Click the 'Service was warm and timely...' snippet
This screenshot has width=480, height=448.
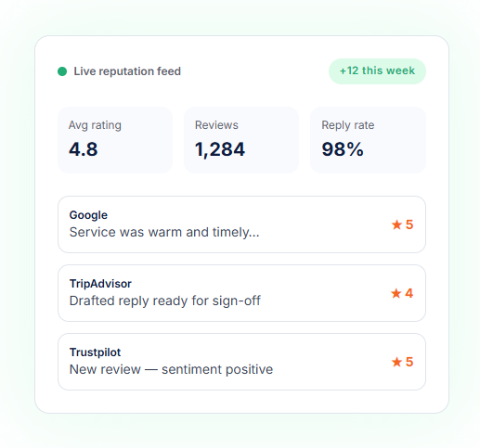(x=164, y=232)
